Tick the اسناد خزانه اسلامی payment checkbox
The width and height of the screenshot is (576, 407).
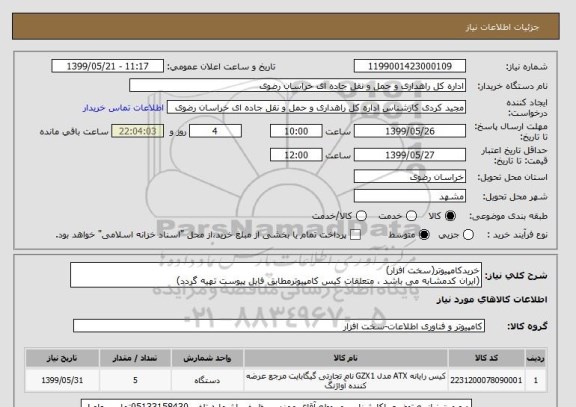(x=355, y=235)
